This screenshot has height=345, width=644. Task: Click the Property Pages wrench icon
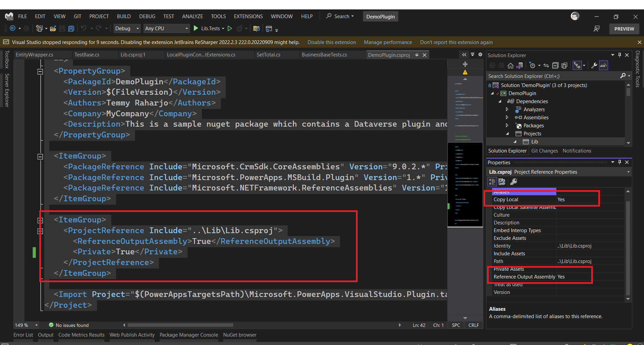coord(513,182)
